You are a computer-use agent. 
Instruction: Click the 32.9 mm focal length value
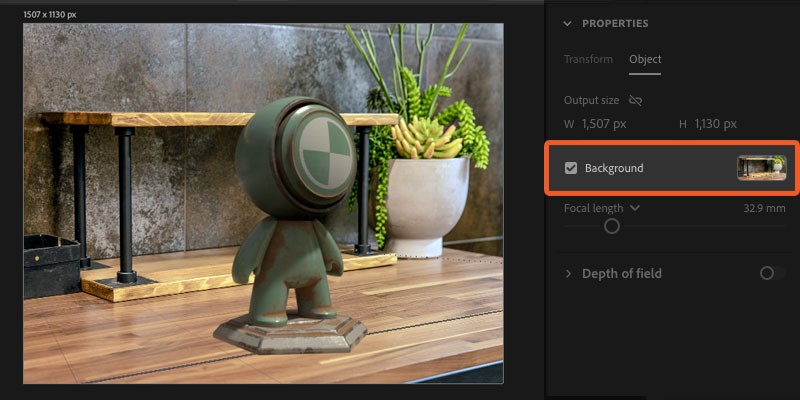[x=764, y=208]
